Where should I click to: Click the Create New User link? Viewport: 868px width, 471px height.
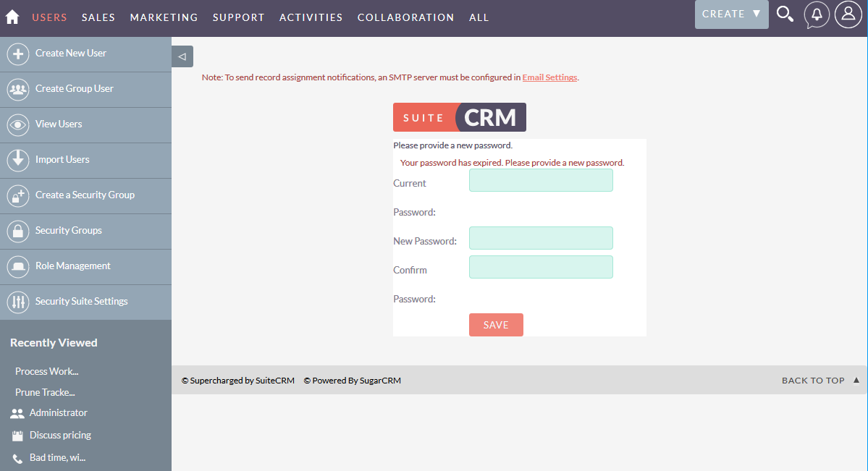coord(71,53)
